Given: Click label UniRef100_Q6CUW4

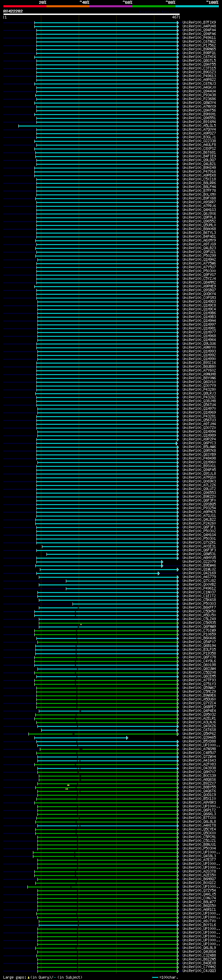Looking at the screenshot, I should (x=199, y=669).
